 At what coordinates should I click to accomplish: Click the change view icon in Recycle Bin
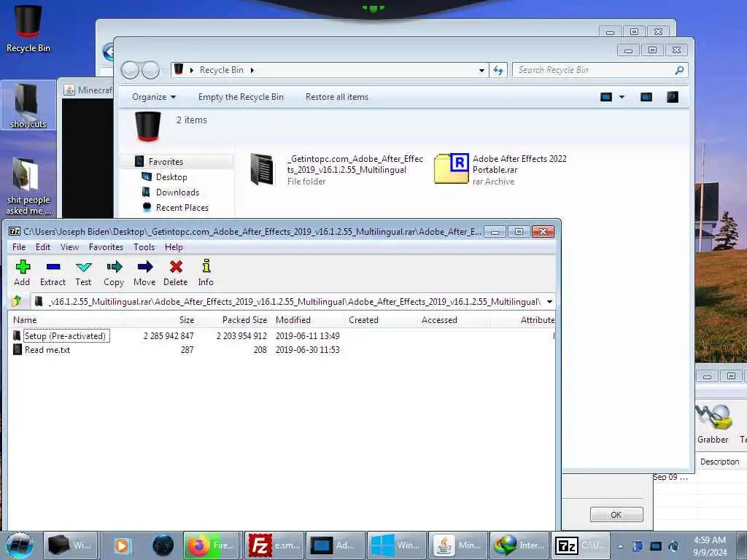click(x=606, y=97)
